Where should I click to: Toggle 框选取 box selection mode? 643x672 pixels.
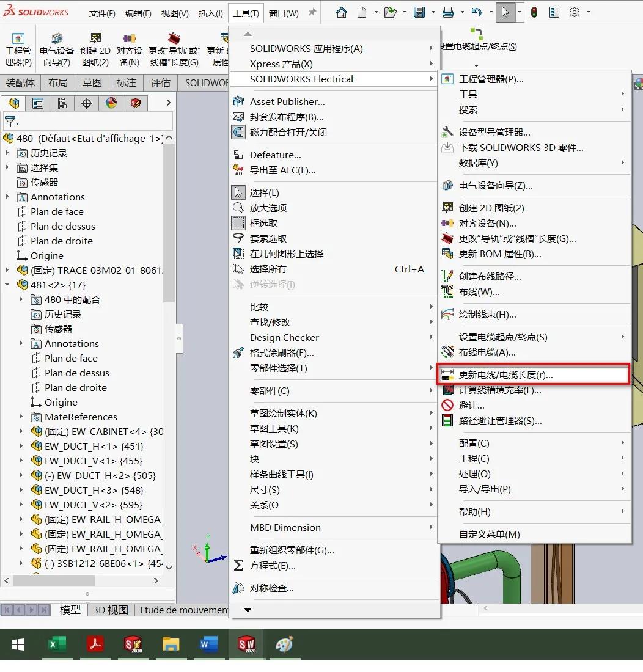coord(333,223)
